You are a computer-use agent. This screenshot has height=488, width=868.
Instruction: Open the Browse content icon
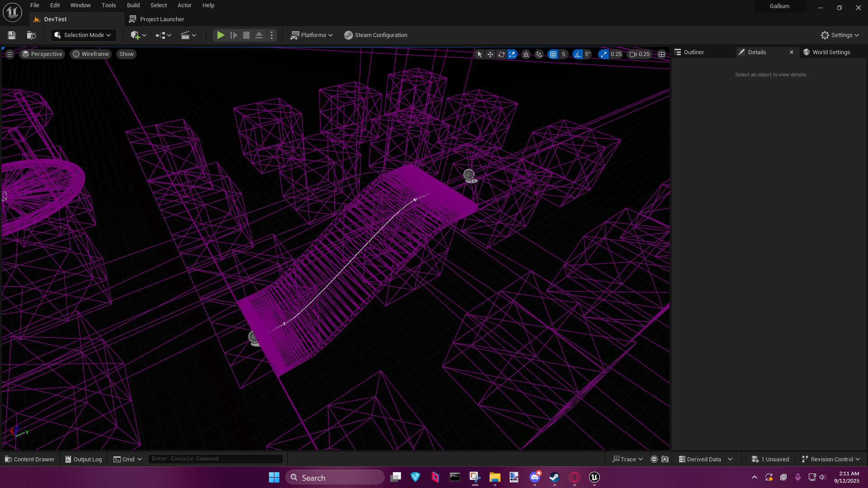31,35
